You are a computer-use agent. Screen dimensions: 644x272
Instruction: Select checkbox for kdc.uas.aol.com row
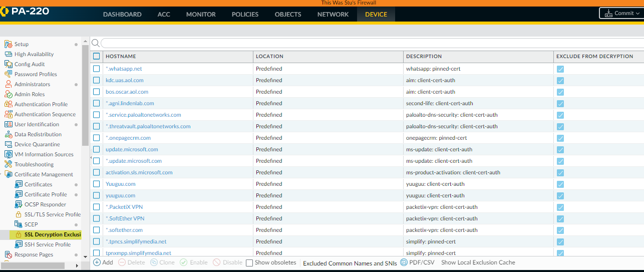click(97, 80)
